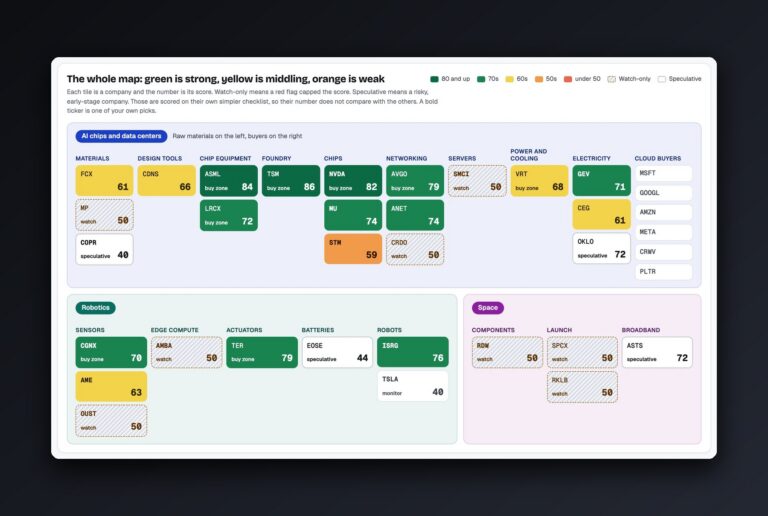The width and height of the screenshot is (768, 516).
Task: Select the ANET tile
Action: pyautogui.click(x=415, y=215)
